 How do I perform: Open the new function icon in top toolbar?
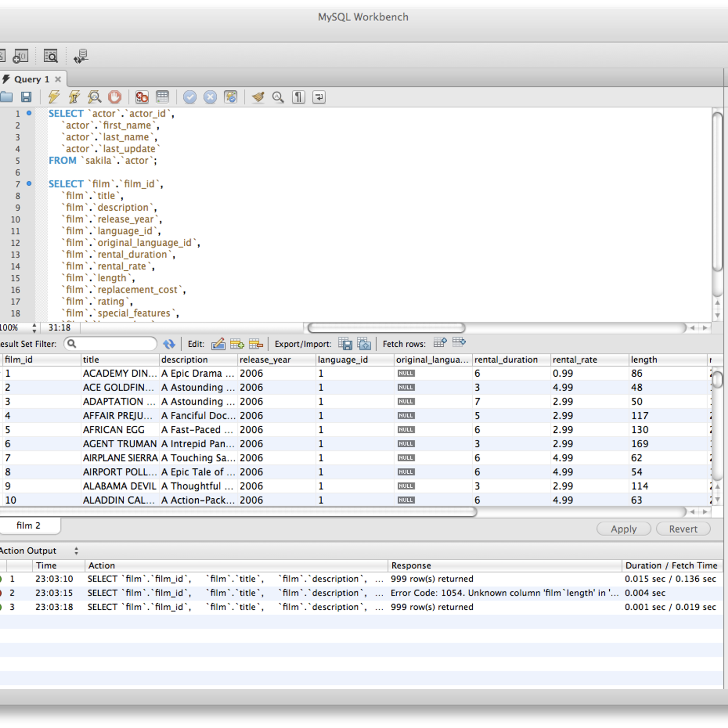click(20, 56)
